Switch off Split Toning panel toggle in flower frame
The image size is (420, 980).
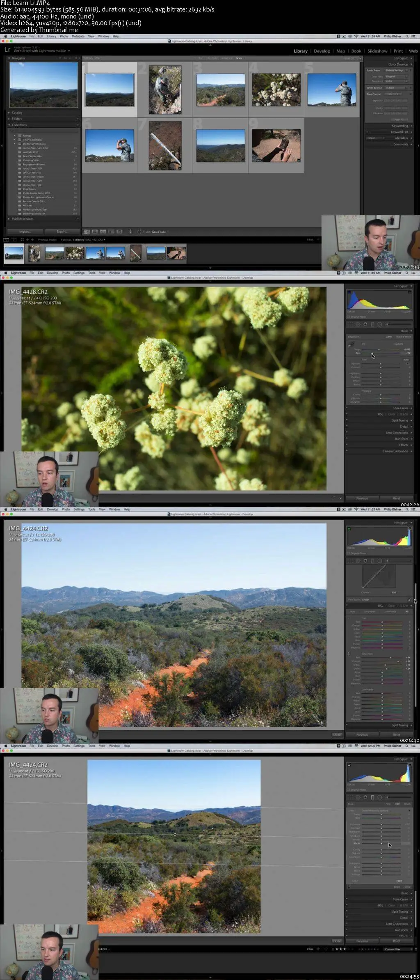coord(347,420)
